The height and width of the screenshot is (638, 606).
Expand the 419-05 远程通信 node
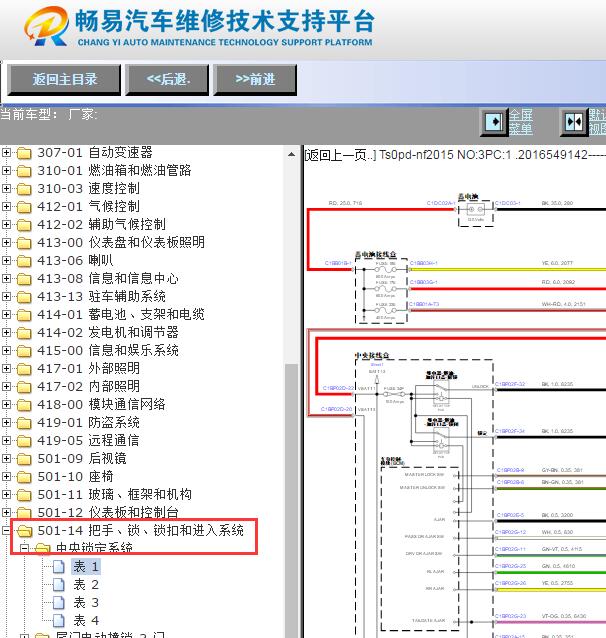click(6, 440)
